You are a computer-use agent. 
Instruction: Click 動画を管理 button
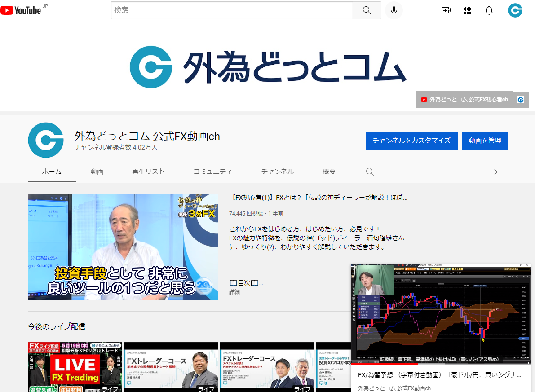click(x=485, y=141)
